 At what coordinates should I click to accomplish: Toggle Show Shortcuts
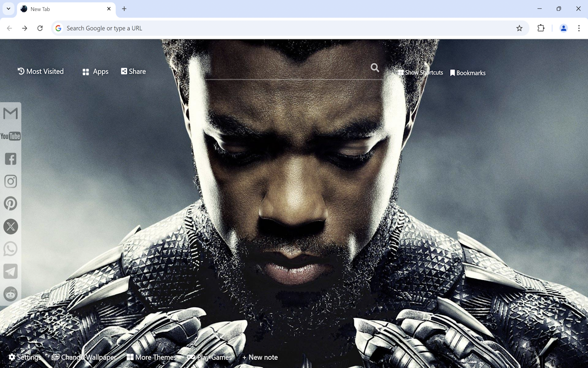(x=420, y=73)
